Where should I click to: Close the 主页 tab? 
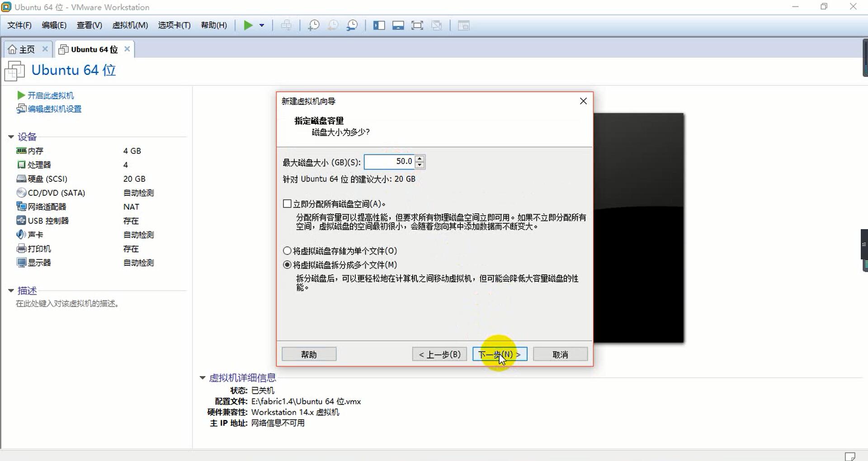45,49
